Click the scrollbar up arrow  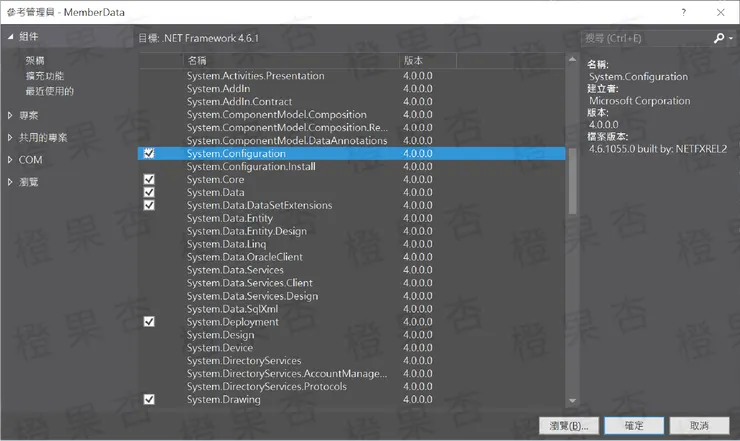tap(572, 59)
